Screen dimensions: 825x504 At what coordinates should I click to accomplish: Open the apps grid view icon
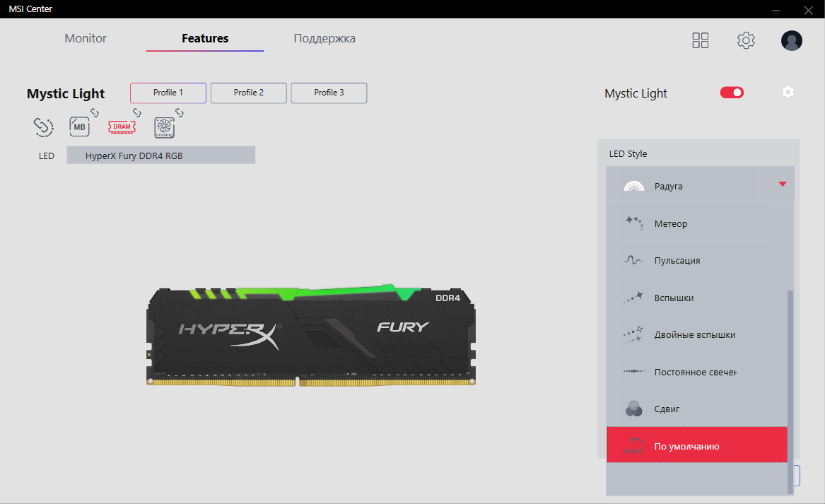point(701,40)
